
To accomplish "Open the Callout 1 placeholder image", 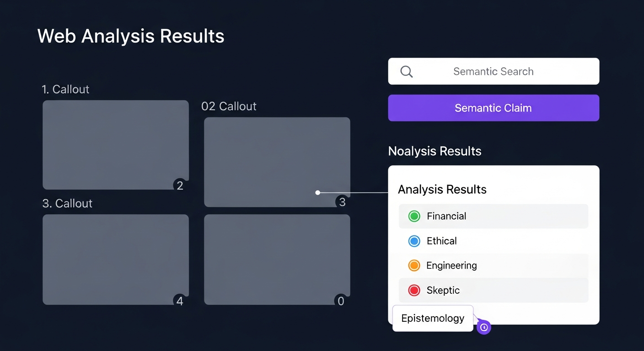I will tap(116, 145).
